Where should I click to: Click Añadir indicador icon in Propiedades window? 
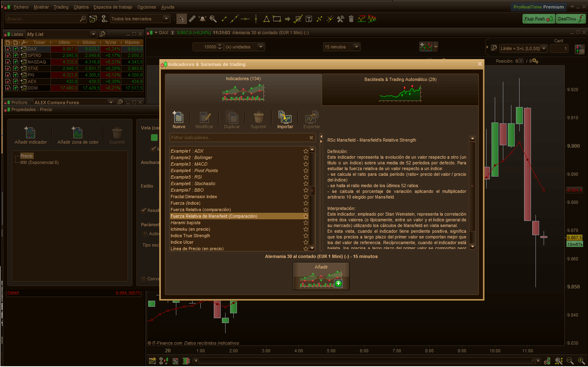(x=31, y=135)
